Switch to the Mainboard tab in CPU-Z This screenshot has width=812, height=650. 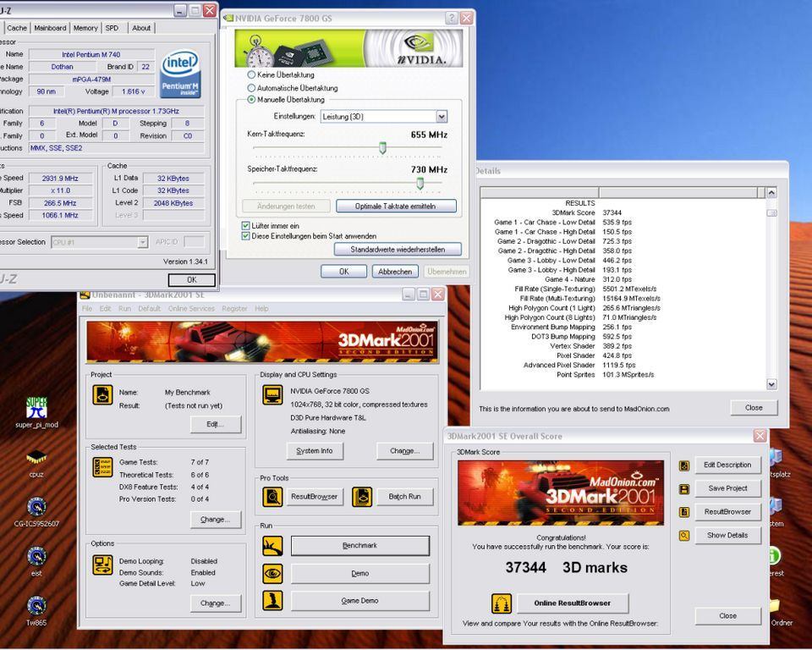pos(50,28)
